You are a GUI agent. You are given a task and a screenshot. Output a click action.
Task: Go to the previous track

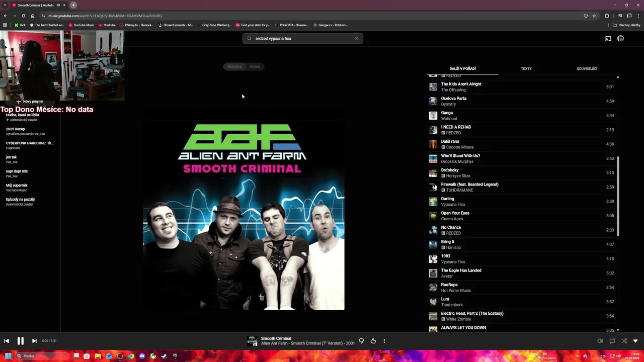[7, 341]
